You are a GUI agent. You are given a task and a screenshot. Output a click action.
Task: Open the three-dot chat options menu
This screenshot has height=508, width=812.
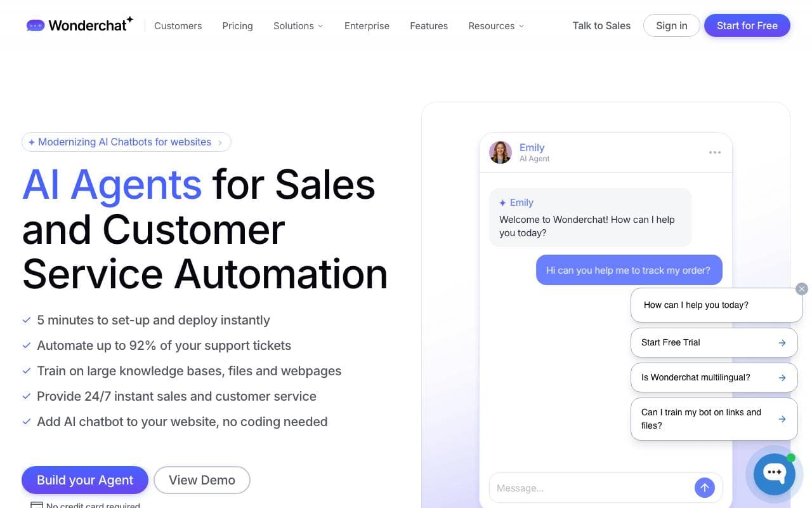(x=715, y=152)
